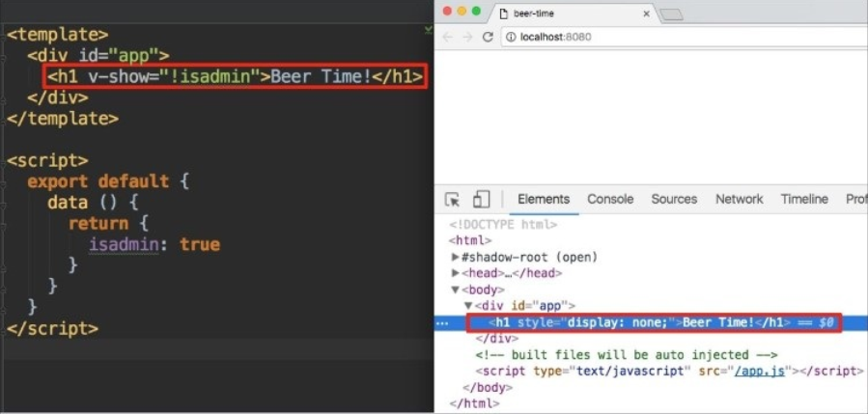Click the page favicon on the beer-time tab
This screenshot has height=414, width=868.
coord(503,13)
